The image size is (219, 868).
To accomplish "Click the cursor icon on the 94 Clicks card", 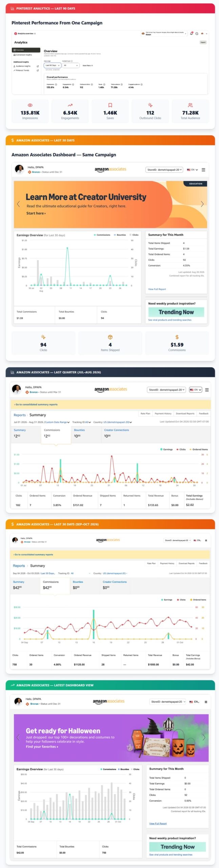I will coord(43,337).
